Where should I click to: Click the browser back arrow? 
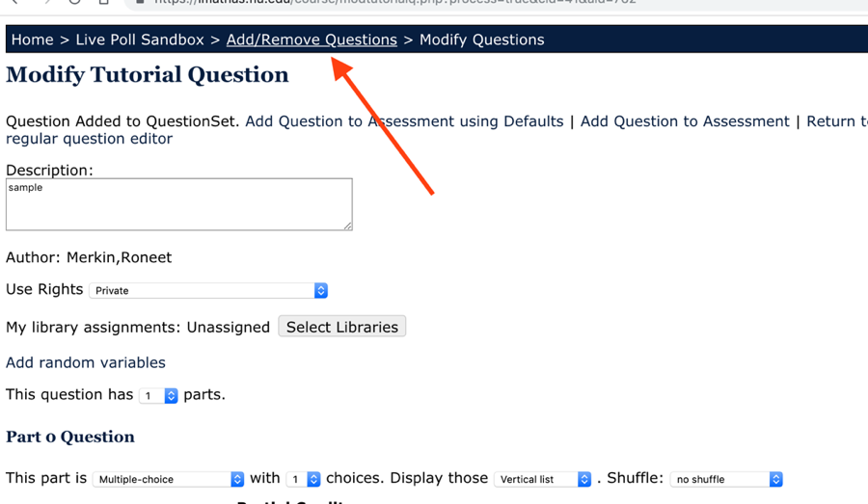pyautogui.click(x=14, y=2)
